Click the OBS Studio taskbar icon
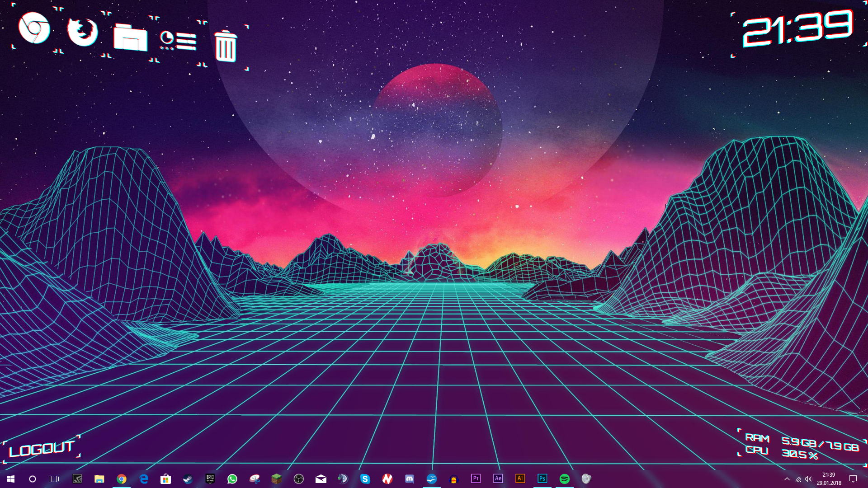 pyautogui.click(x=298, y=479)
